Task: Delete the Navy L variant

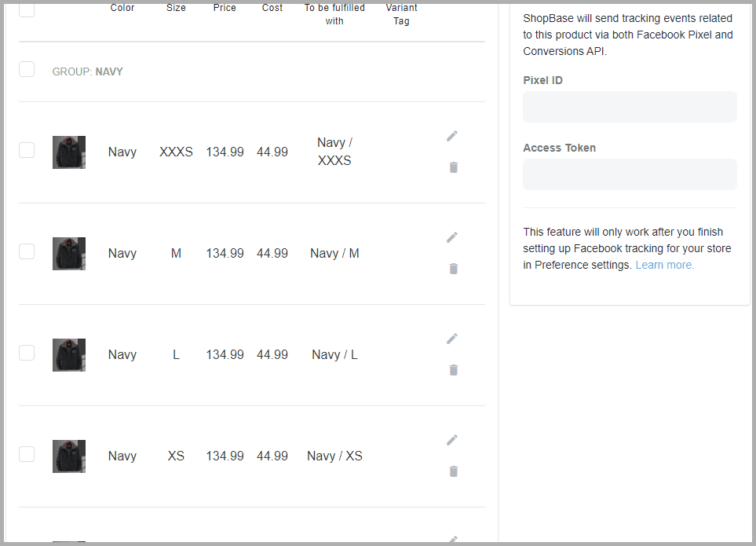Action: [453, 370]
